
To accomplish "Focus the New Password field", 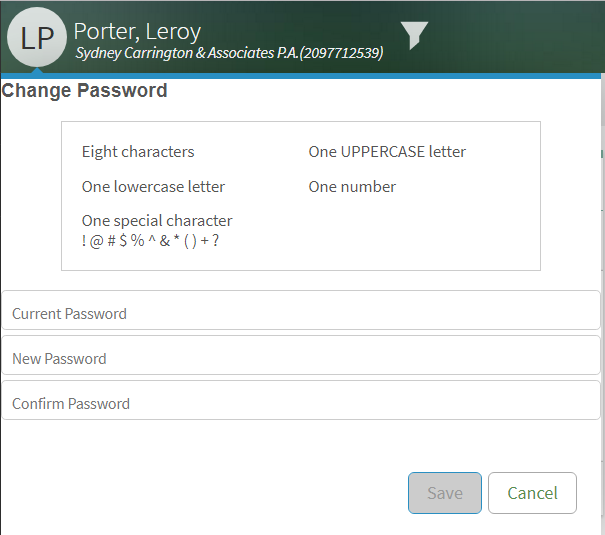I will [x=301, y=358].
